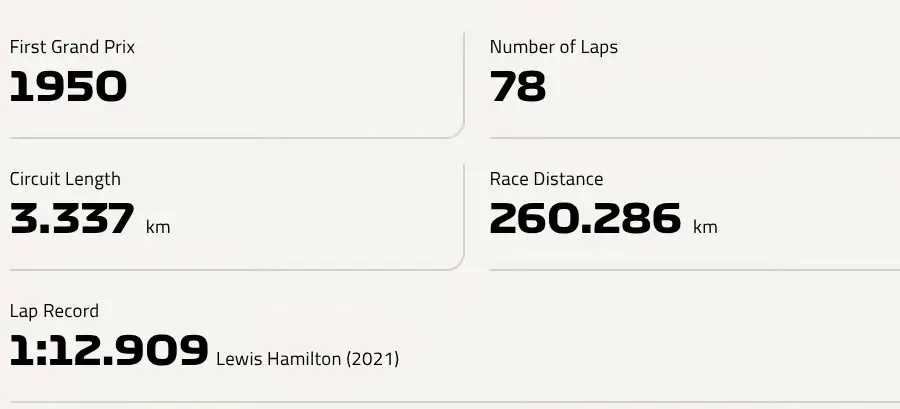This screenshot has height=409, width=900.
Task: Select the 3.337 circuit length value
Action: coord(72,219)
